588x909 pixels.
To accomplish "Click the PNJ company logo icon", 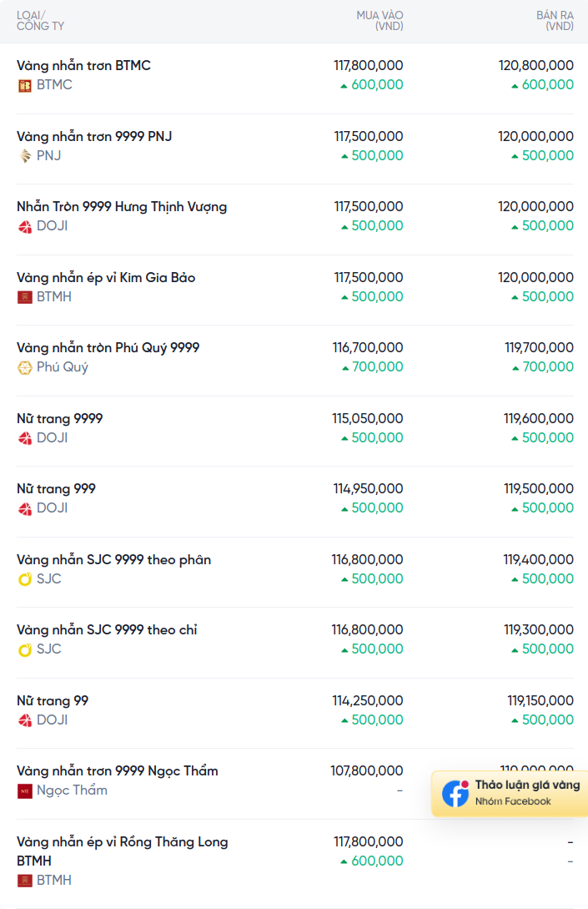I will (25, 155).
